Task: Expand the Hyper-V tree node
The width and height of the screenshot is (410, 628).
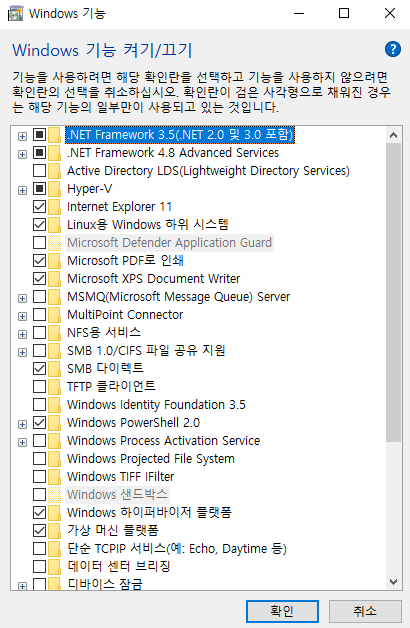Action: click(22, 190)
